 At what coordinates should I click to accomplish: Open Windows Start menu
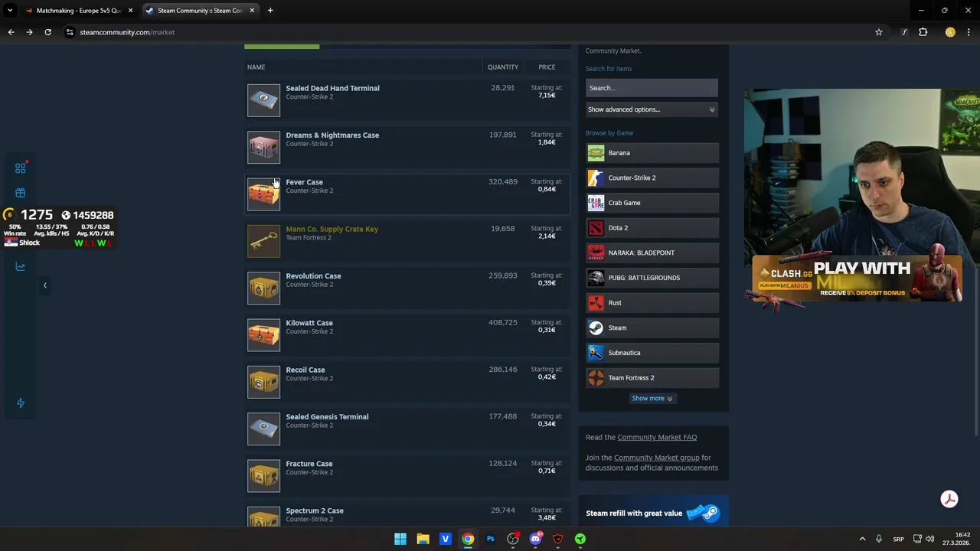coord(400,539)
